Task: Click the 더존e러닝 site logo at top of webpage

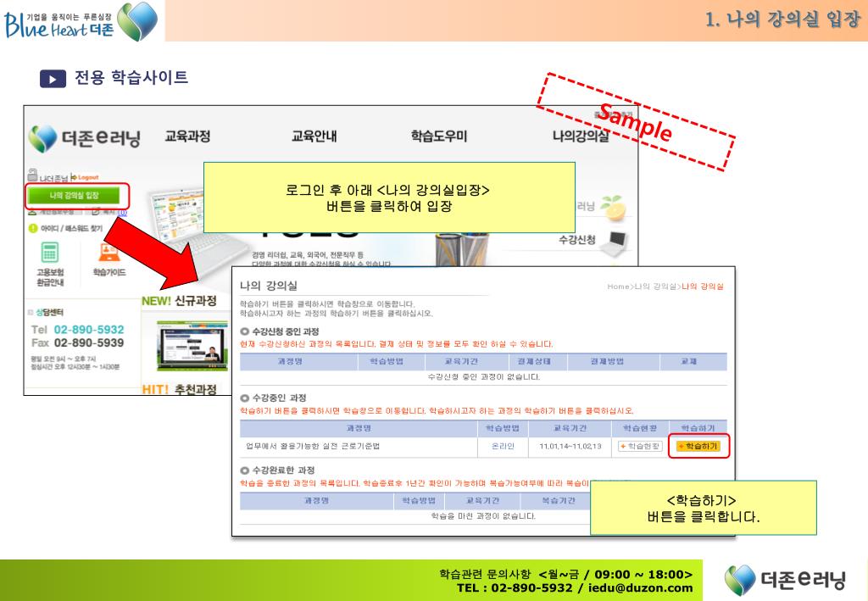Action: pyautogui.click(x=85, y=138)
